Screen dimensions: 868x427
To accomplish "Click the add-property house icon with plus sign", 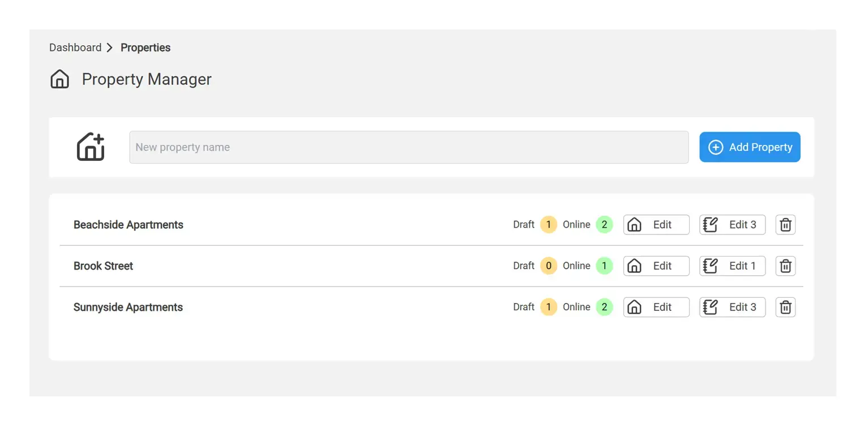I will point(90,147).
